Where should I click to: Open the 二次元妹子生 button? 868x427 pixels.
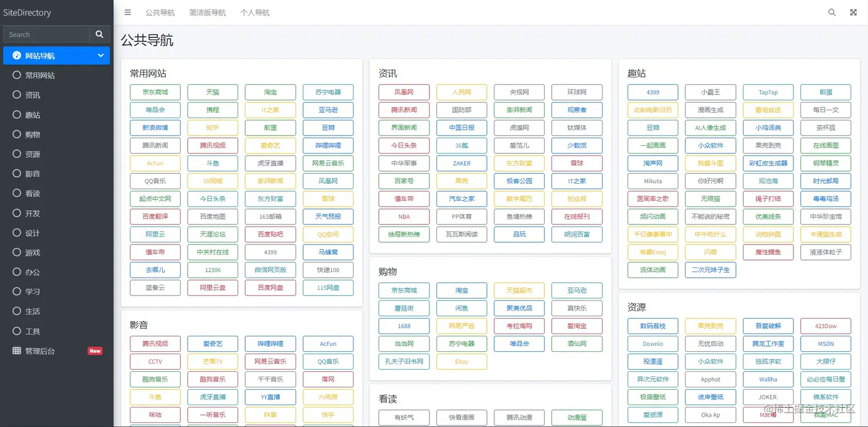(710, 270)
